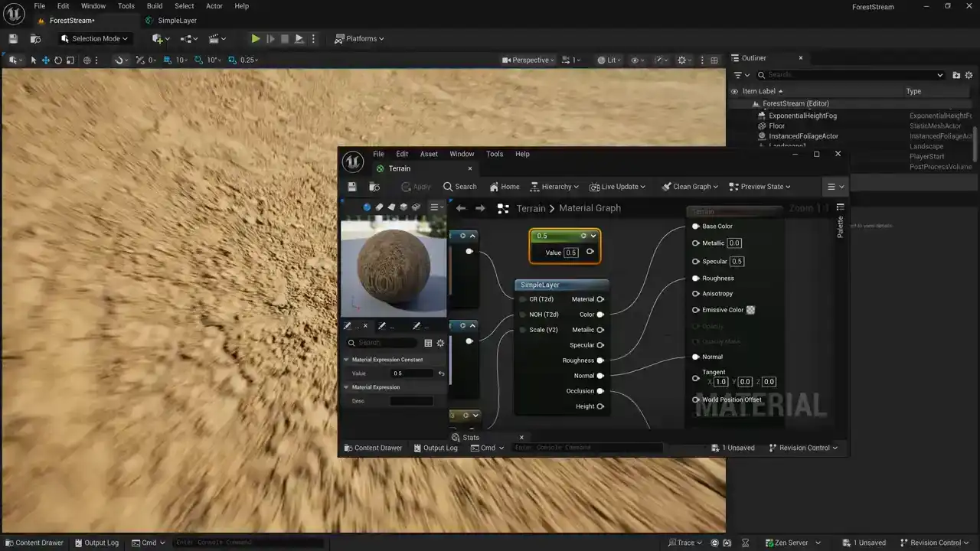Open the details panel settings gear
Viewport: 980px width, 551px height.
coord(440,343)
